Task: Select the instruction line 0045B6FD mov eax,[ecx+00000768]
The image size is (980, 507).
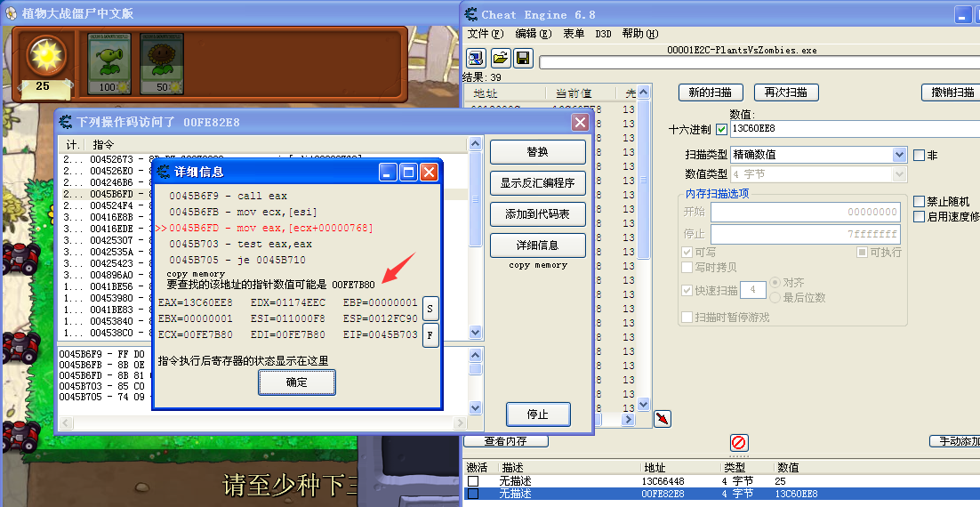Action: 270,228
